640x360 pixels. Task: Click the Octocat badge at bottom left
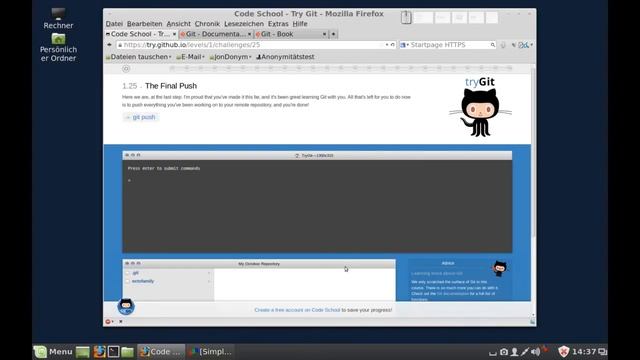point(126,307)
